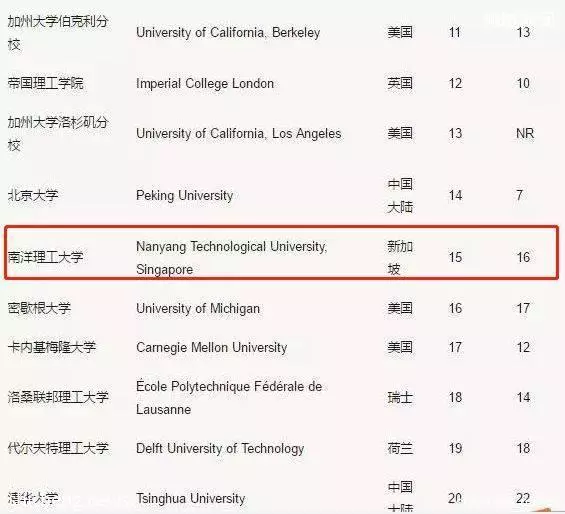565x514 pixels.
Task: Click the Chinese name 代尔夫特理工大学
Action: pyautogui.click(x=58, y=448)
